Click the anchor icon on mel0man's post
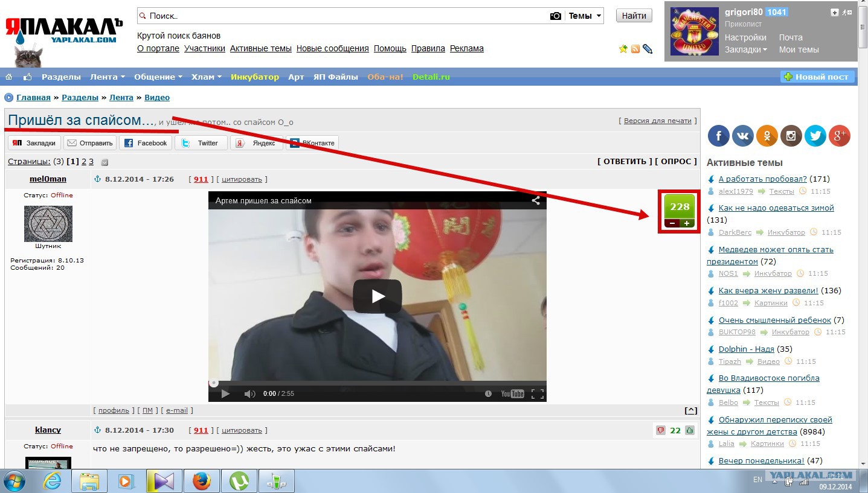This screenshot has height=493, width=868. tap(98, 179)
